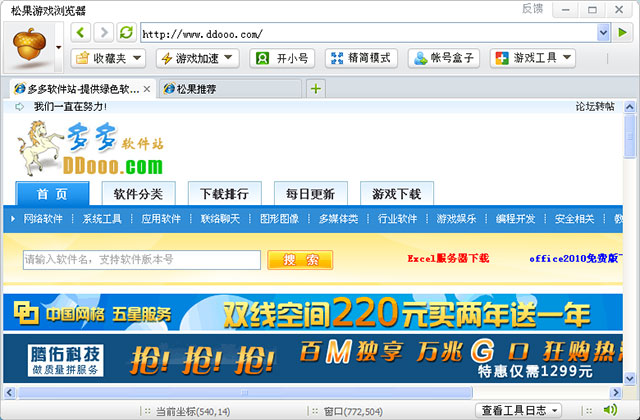Open the 游戏娱乐 category
640x420 pixels.
tap(456, 219)
